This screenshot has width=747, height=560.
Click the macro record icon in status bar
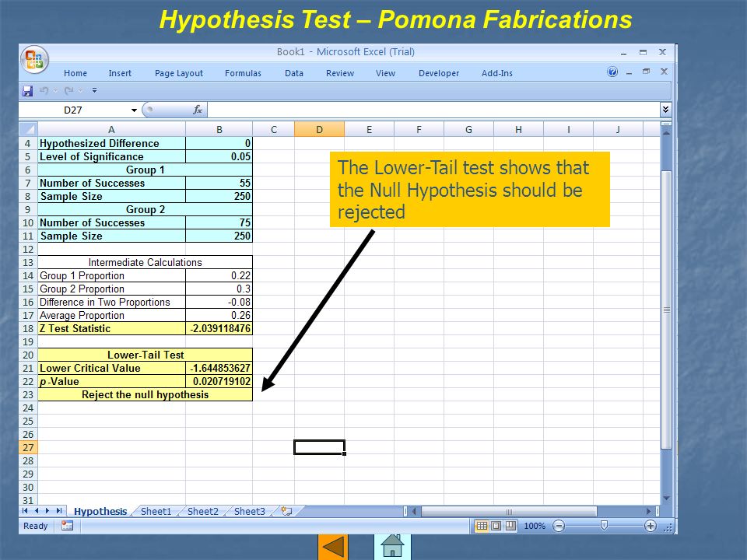[x=67, y=526]
